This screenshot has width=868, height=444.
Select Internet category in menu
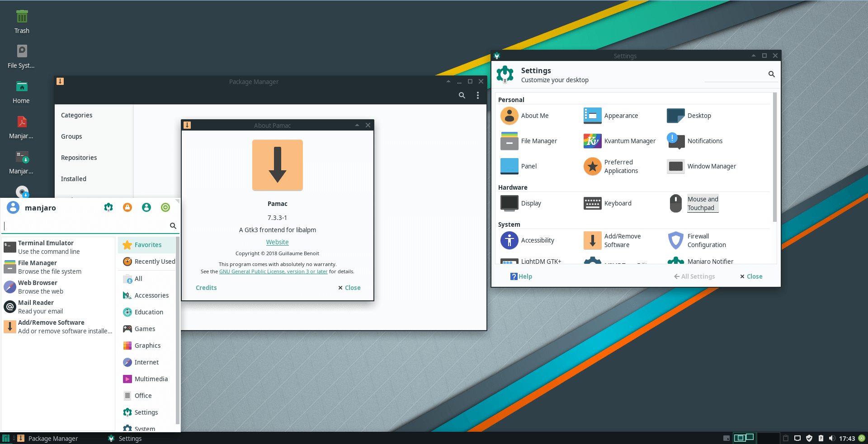pyautogui.click(x=147, y=362)
